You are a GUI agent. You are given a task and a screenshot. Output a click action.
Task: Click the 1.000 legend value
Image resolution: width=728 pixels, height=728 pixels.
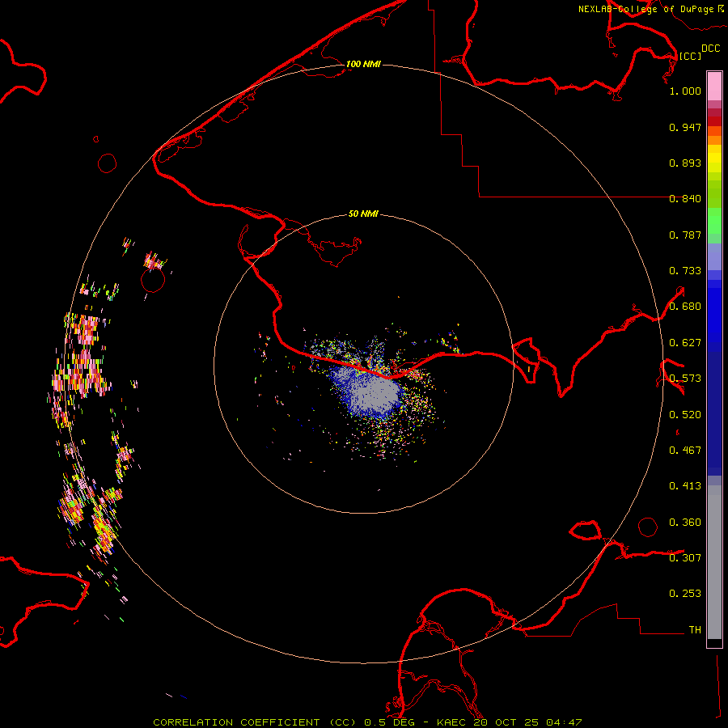(685, 91)
